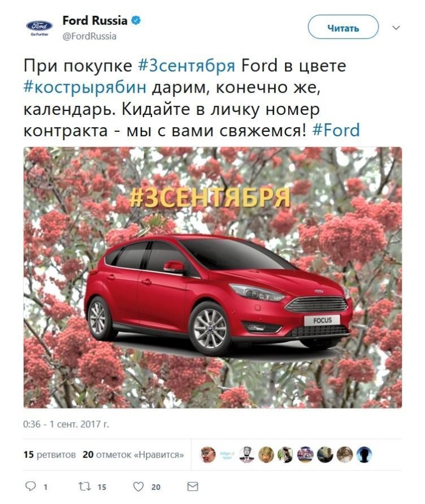The image size is (425, 504).
Task: Click the reply speech bubble icon
Action: [x=31, y=486]
